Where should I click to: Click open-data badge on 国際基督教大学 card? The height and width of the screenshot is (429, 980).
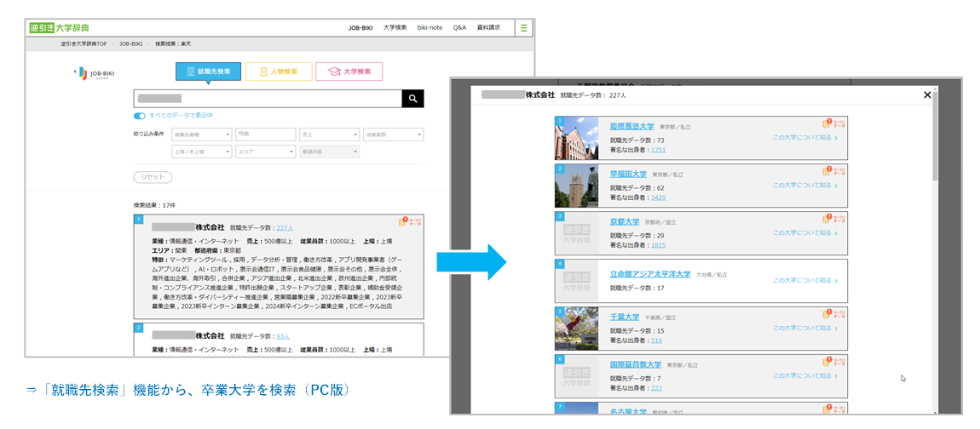[x=832, y=361]
